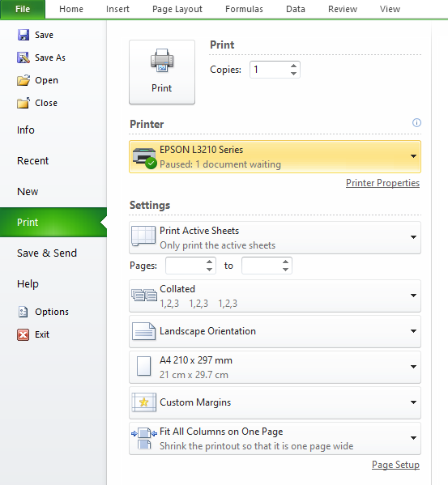Screen dimensions: 448x485
Task: Click the EPSON printer status icon
Action: [144, 158]
